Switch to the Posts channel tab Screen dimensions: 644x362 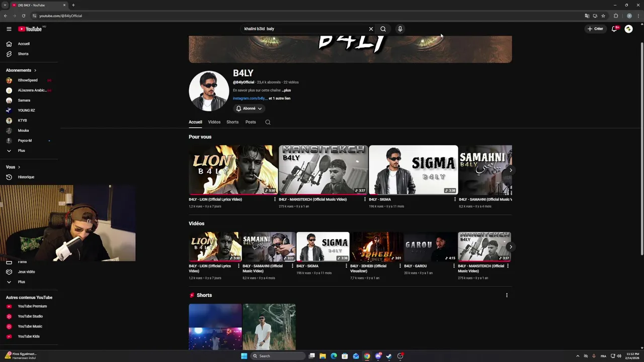[251, 122]
